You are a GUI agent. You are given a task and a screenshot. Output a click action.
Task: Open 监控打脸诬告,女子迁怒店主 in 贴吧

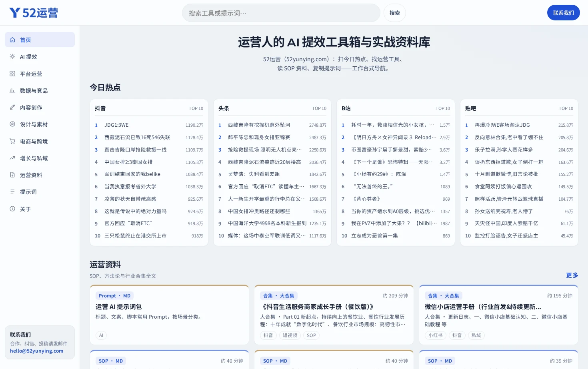519,236
